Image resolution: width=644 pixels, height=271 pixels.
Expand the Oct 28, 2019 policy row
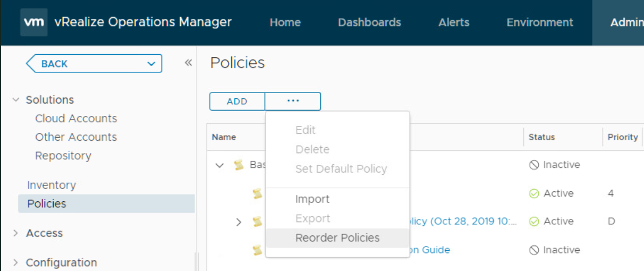click(x=239, y=222)
